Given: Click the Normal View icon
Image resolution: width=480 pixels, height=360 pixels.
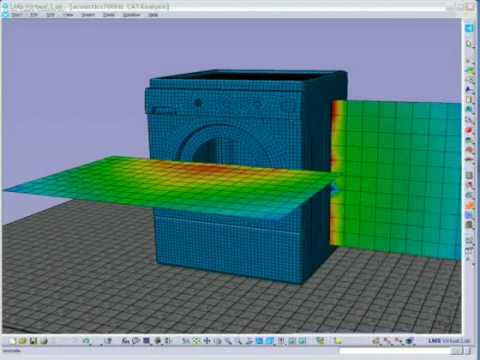Looking at the screenshot, I should point(249,341).
